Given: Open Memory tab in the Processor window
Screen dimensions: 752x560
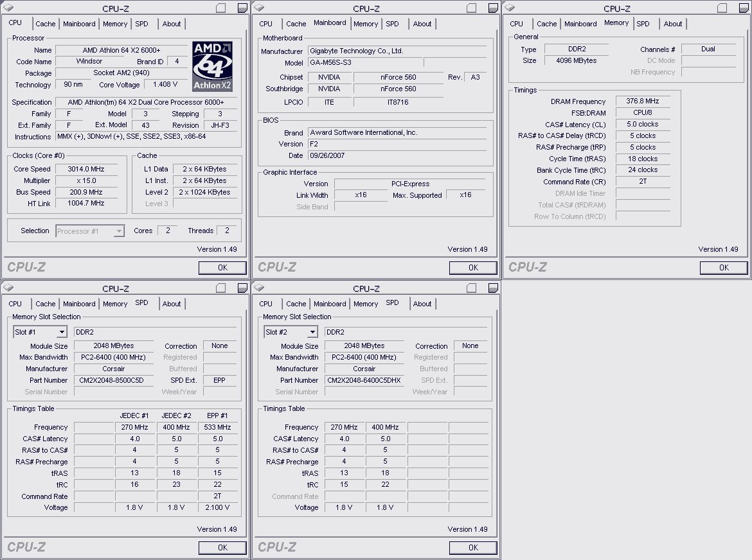Looking at the screenshot, I should 115,24.
